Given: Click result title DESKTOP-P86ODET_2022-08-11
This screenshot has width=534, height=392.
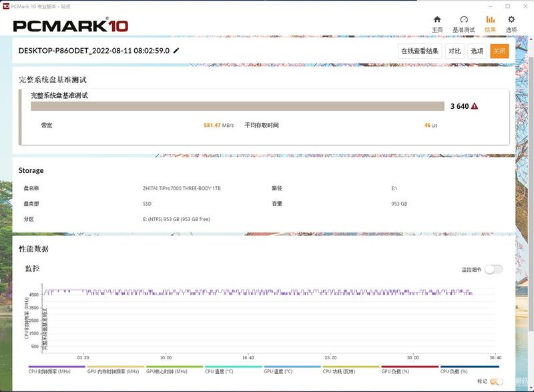Looking at the screenshot, I should 94,51.
